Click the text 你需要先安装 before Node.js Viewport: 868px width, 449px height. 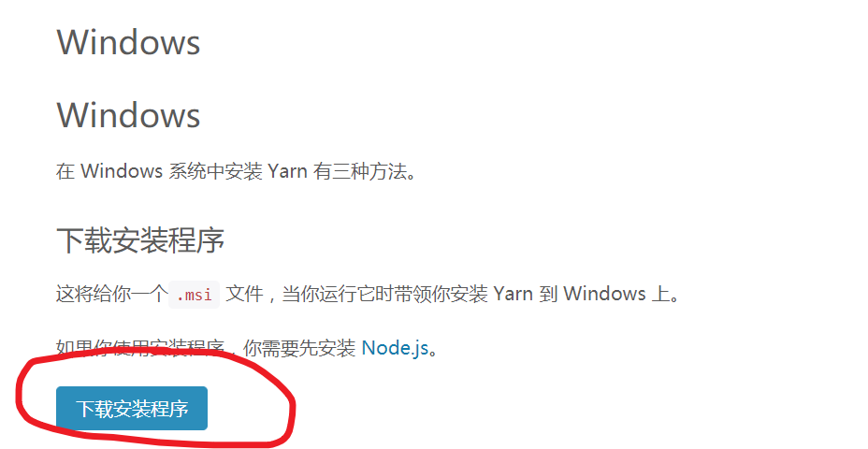coord(299,348)
